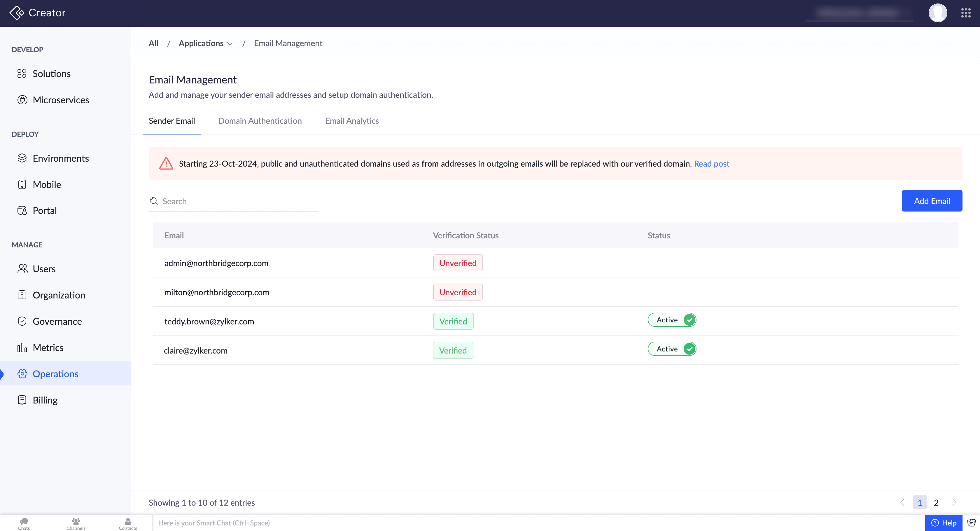Viewport: 980px width, 531px height.
Task: Go to the next page arrow
Action: [954, 502]
